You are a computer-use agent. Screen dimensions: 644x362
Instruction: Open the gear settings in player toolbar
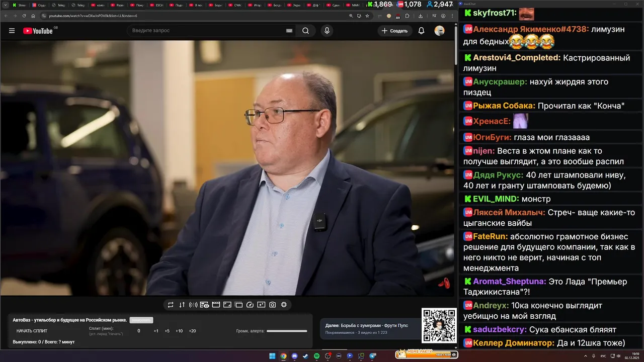[x=284, y=305]
